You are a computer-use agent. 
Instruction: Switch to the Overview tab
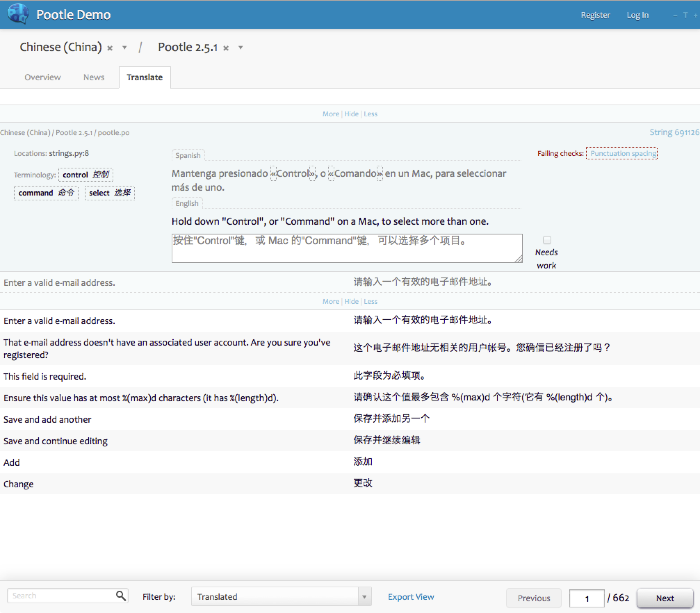tap(42, 77)
